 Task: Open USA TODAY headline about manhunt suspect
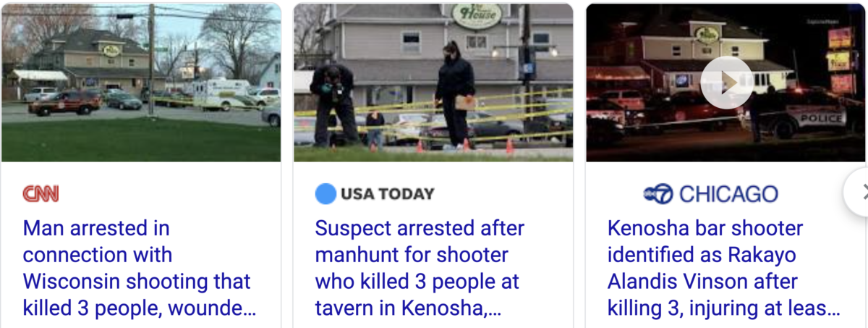(420, 269)
